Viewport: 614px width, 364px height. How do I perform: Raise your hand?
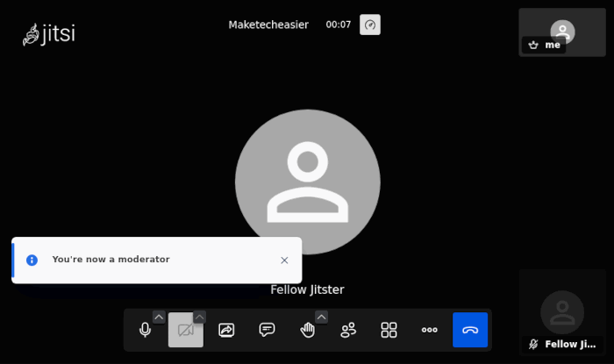[x=307, y=330]
